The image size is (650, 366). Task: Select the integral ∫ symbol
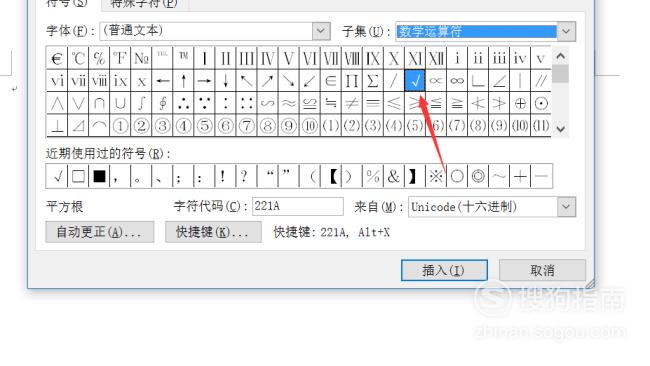(x=141, y=103)
